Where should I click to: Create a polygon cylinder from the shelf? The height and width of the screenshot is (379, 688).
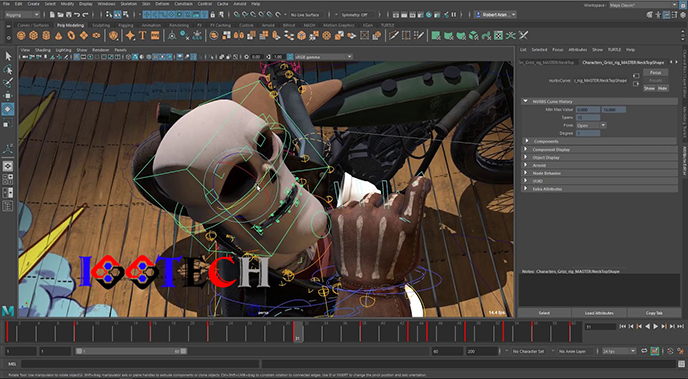point(46,36)
